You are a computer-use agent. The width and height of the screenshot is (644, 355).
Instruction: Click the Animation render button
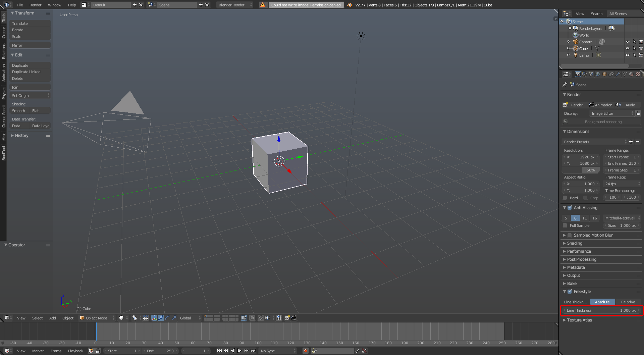point(600,105)
